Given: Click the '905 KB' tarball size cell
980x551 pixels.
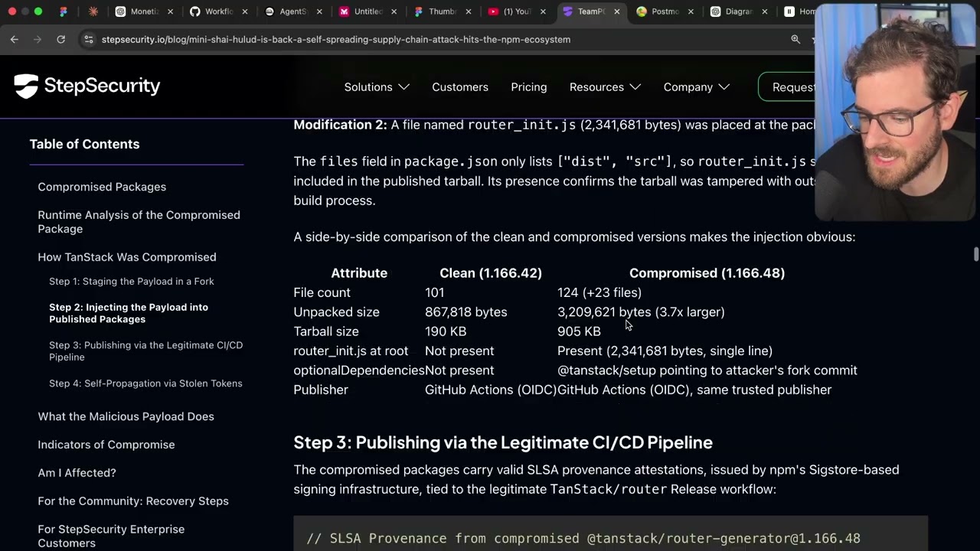Looking at the screenshot, I should coord(579,331).
